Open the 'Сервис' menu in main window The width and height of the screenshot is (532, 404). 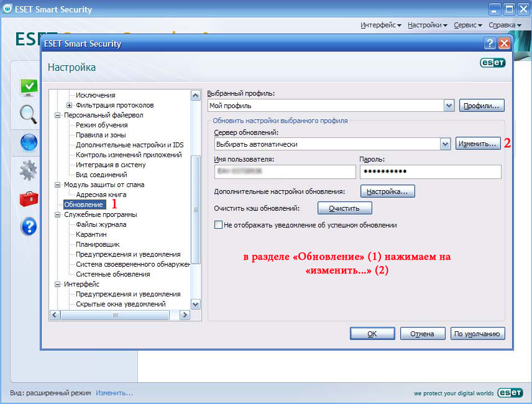468,25
